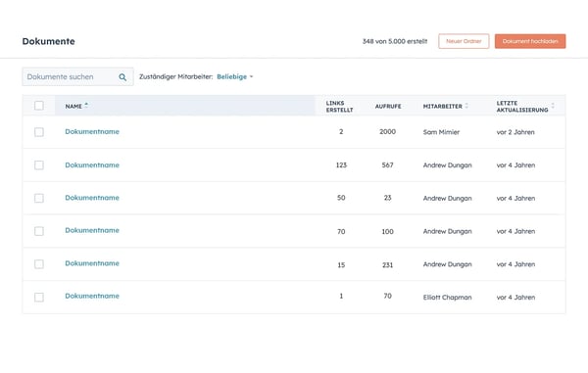The width and height of the screenshot is (588, 373).
Task: Click the Aufrufe column header
Action: [388, 107]
